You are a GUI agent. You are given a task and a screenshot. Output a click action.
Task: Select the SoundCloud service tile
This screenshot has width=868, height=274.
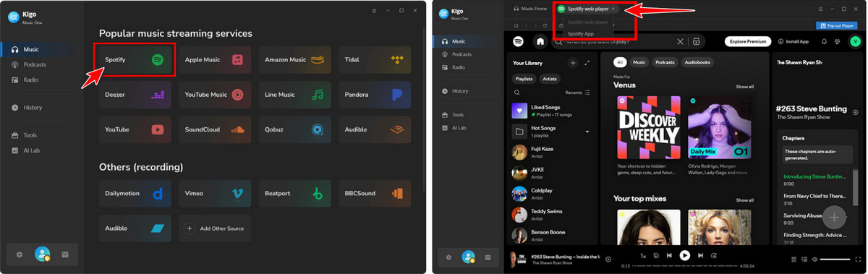(215, 129)
